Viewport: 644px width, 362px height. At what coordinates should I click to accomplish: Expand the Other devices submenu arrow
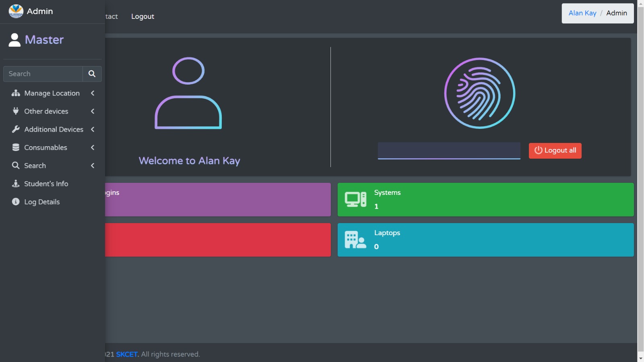point(93,111)
